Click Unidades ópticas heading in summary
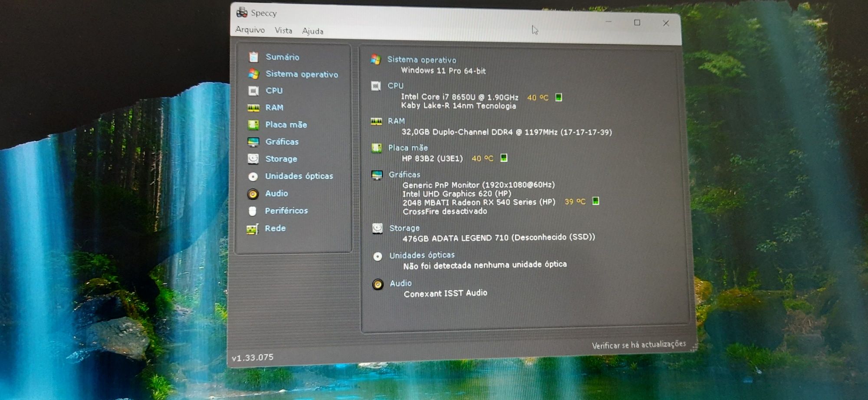The width and height of the screenshot is (868, 400). click(422, 255)
